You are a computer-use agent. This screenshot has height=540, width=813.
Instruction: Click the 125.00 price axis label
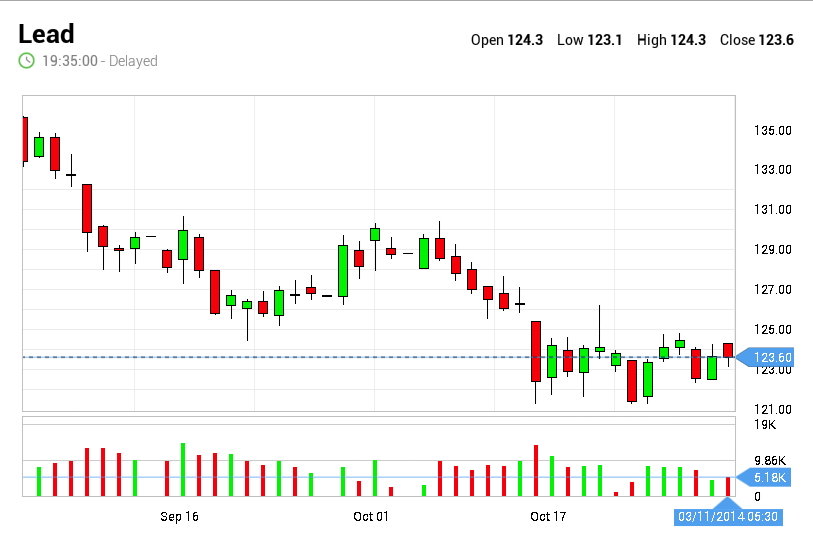pos(773,329)
